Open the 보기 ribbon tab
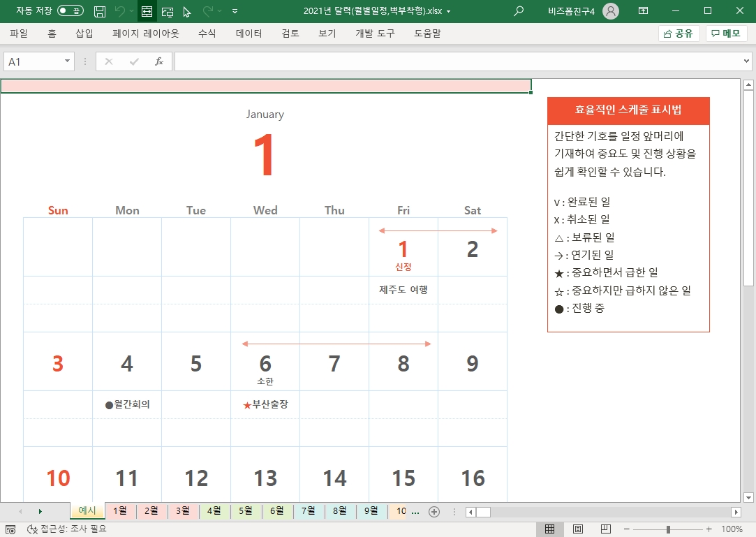This screenshot has width=756, height=537. tap(327, 34)
